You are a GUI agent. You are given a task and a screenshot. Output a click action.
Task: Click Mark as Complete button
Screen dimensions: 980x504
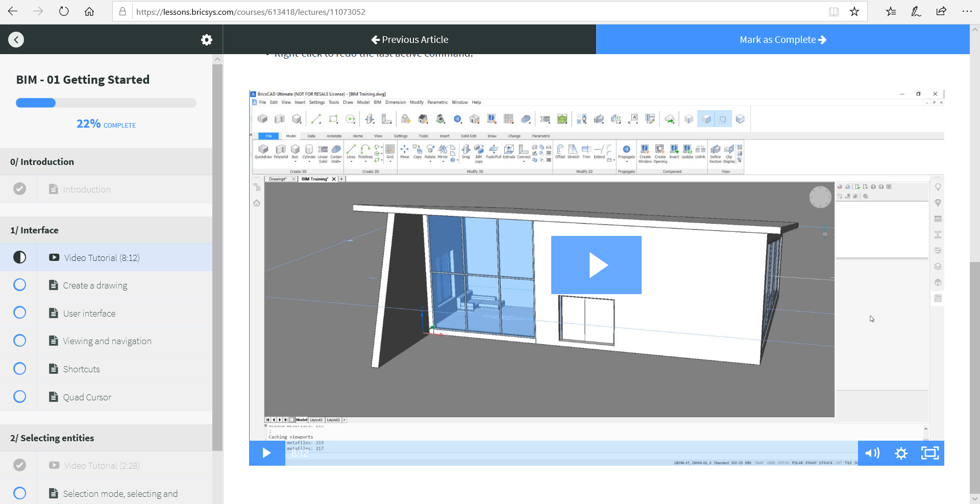click(783, 39)
